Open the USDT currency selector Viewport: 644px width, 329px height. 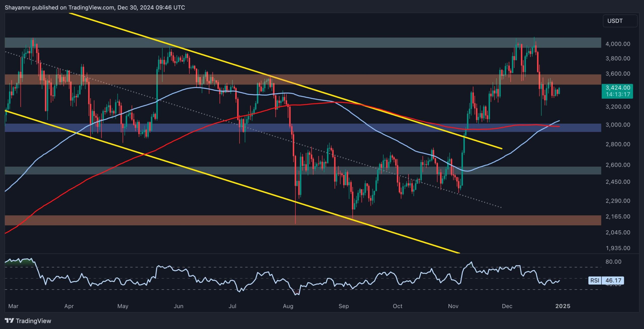click(x=620, y=21)
